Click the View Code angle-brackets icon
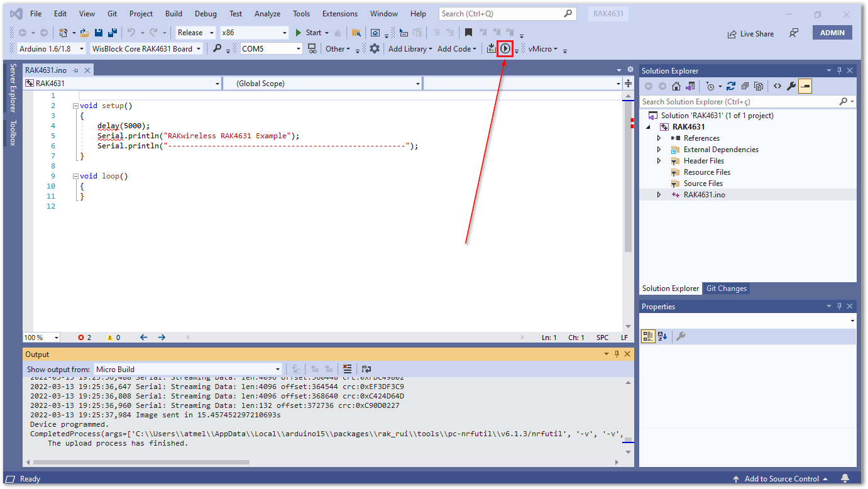The height and width of the screenshot is (489, 868). [777, 86]
